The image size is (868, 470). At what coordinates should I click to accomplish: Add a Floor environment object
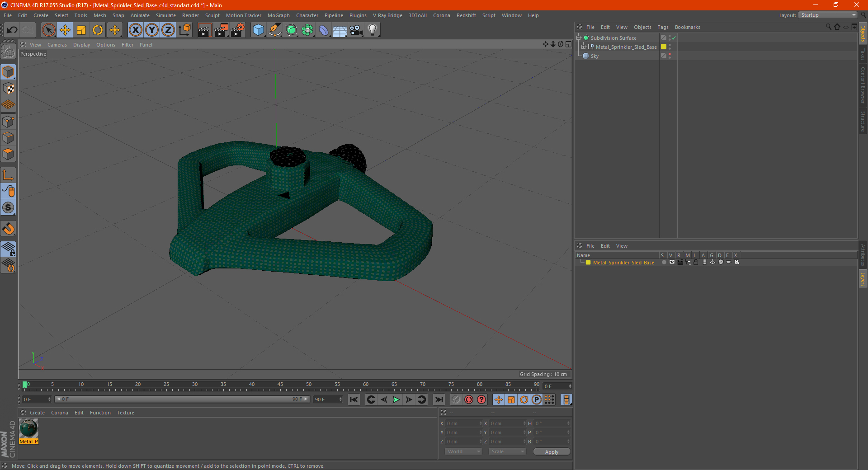pos(340,30)
